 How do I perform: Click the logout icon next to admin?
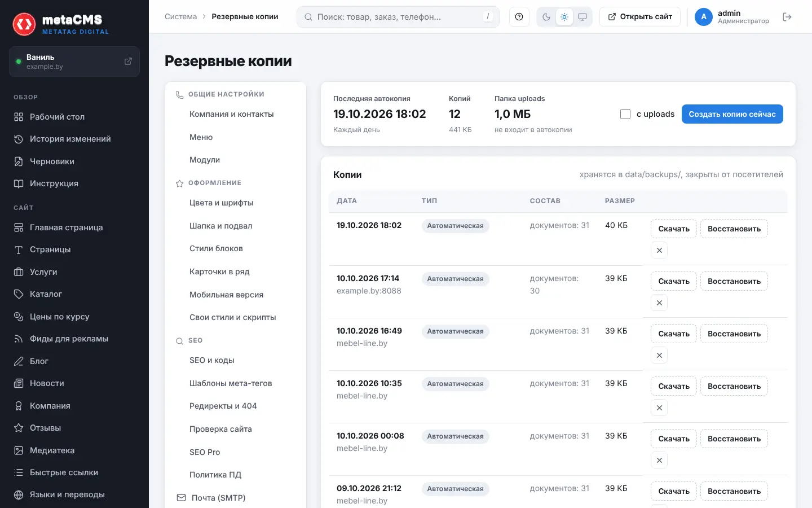tap(787, 17)
